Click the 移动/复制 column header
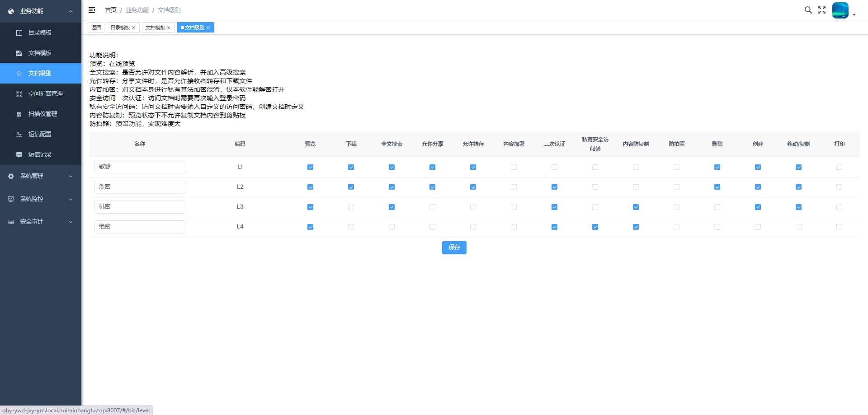 click(x=798, y=144)
